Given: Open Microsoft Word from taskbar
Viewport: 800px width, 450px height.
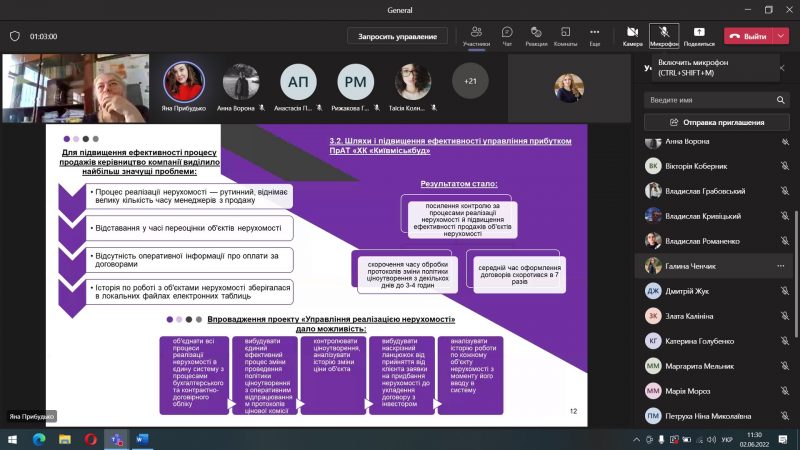Looking at the screenshot, I should (x=141, y=439).
